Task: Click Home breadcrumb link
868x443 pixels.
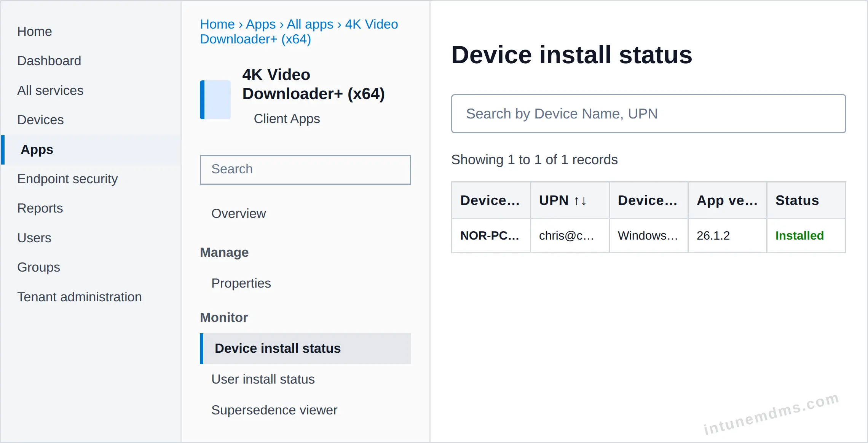Action: click(x=217, y=24)
